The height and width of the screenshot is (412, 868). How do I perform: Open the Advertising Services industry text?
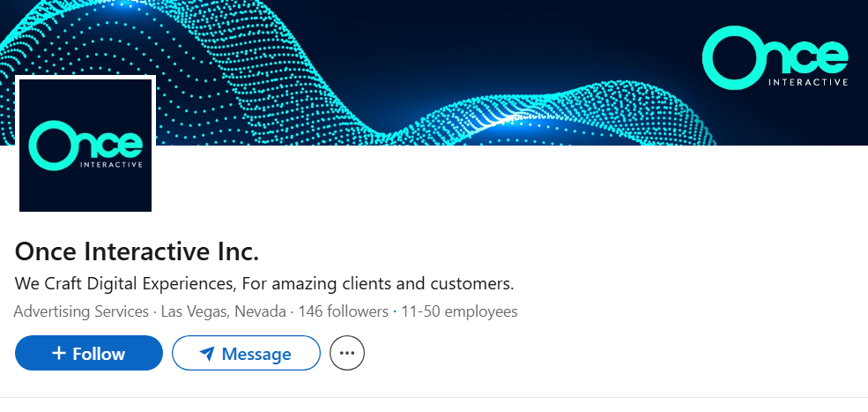point(81,311)
